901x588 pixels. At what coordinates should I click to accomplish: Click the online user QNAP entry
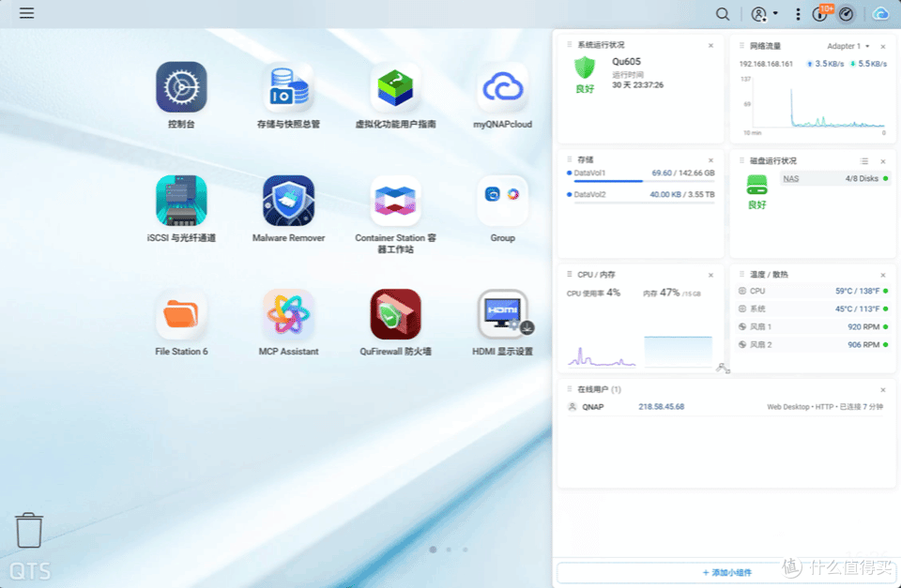click(x=726, y=407)
